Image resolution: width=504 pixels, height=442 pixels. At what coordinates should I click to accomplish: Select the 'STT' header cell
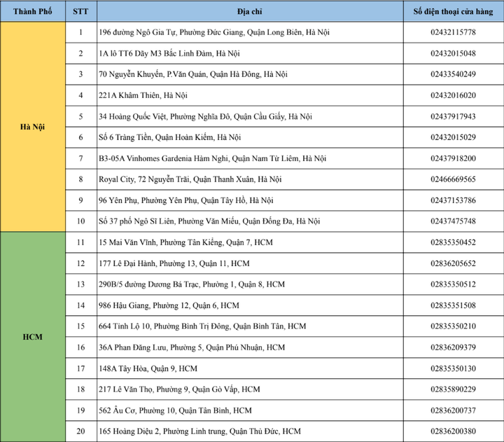80,11
